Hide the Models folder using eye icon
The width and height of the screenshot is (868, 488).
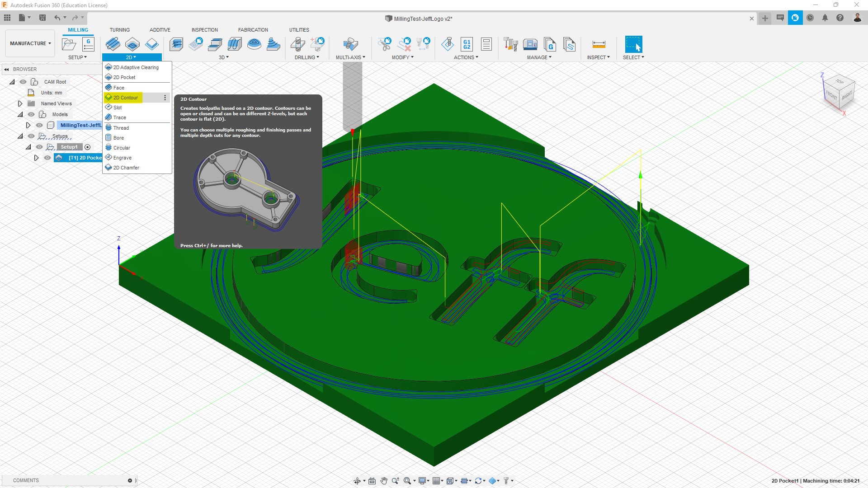click(31, 114)
